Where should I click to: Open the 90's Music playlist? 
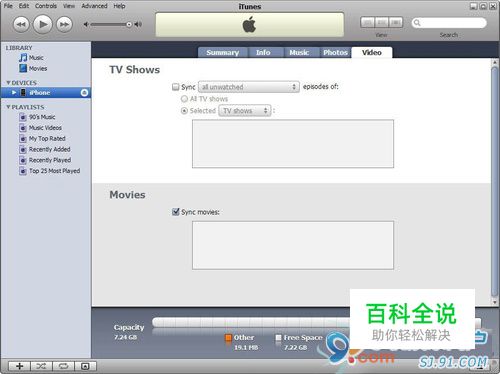[x=42, y=117]
